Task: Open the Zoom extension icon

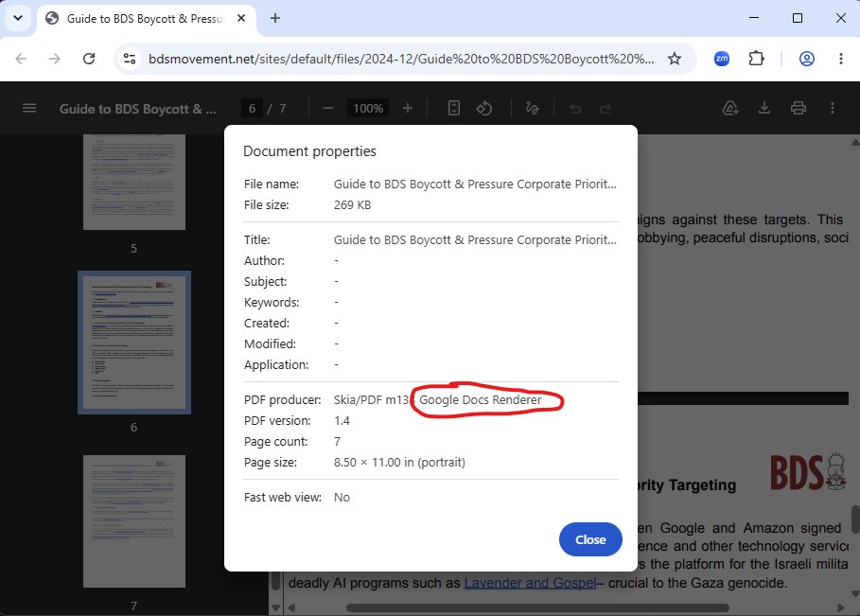Action: pyautogui.click(x=722, y=59)
